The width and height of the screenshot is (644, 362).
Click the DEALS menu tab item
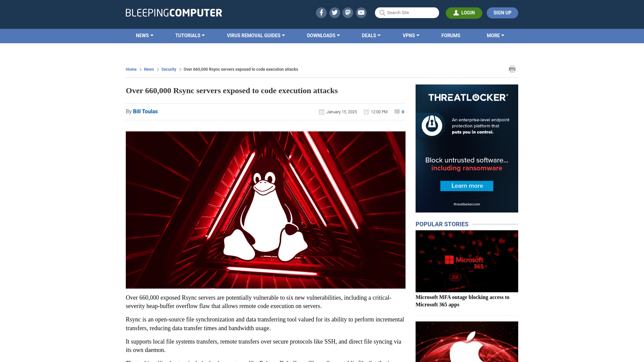pos(371,35)
